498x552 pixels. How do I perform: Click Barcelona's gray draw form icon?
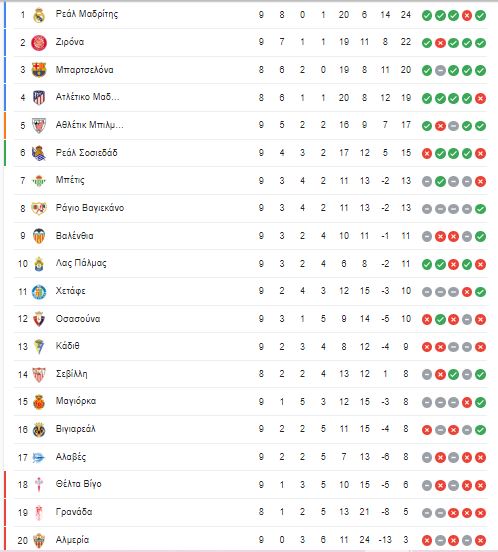(x=440, y=70)
